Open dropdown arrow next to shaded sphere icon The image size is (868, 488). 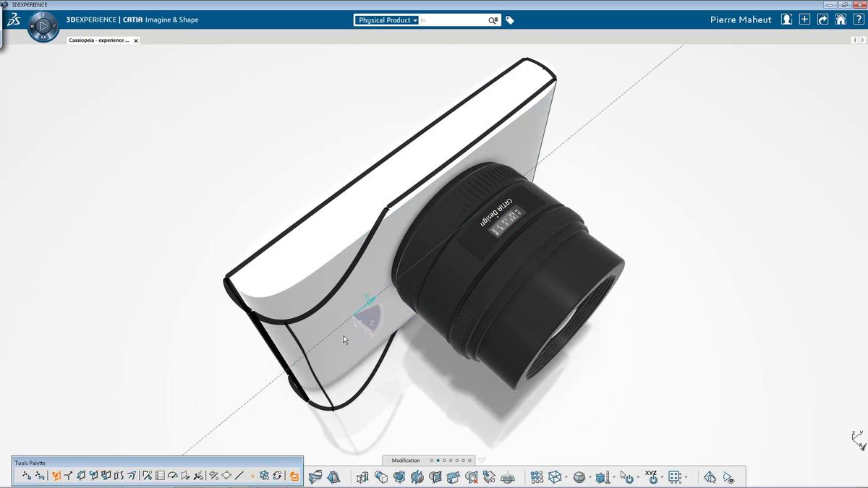point(590,477)
